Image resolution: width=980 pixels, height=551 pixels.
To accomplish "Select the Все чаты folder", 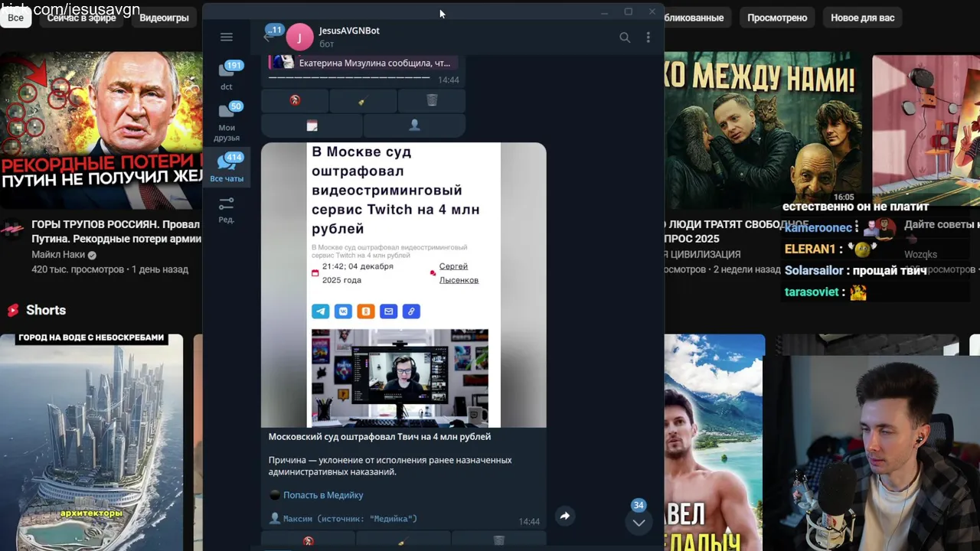I will [227, 168].
